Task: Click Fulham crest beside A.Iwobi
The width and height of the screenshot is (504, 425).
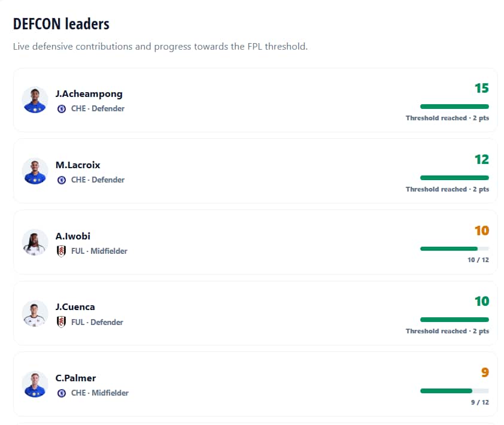Action: click(62, 251)
